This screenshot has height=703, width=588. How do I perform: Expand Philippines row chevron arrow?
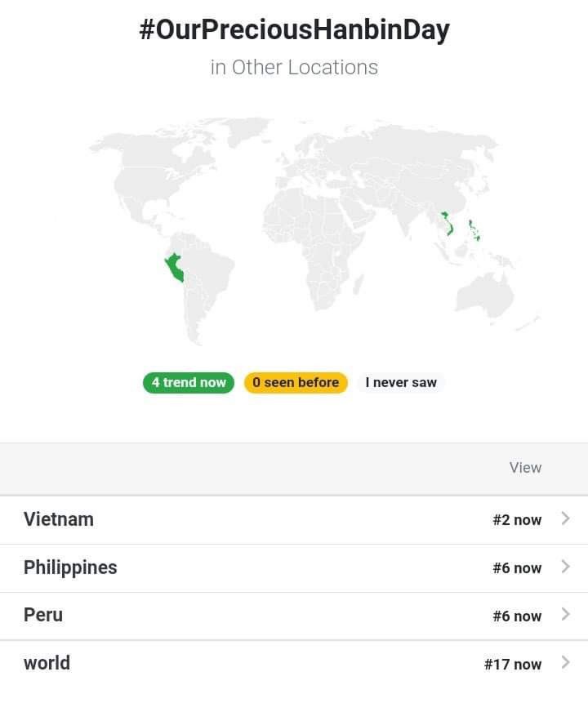point(565,567)
